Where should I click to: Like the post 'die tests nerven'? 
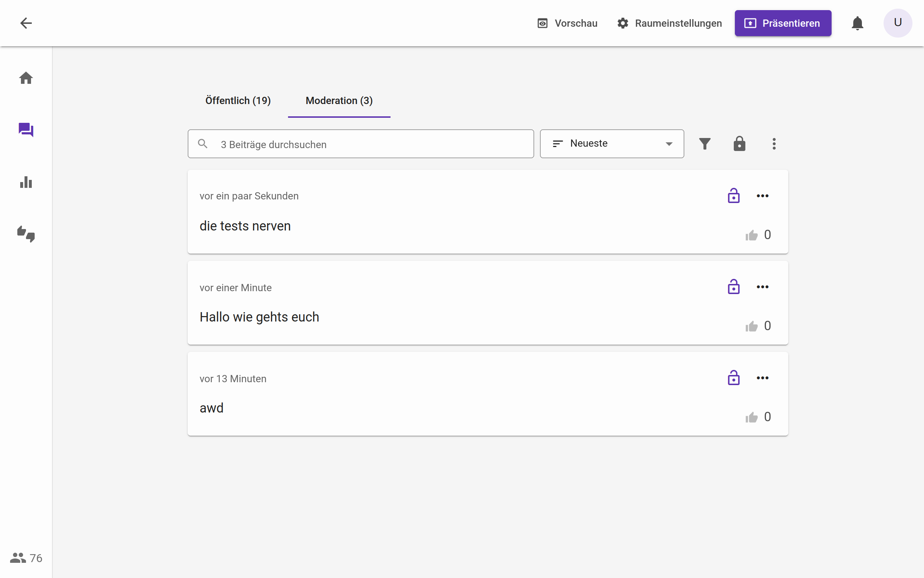pos(751,235)
